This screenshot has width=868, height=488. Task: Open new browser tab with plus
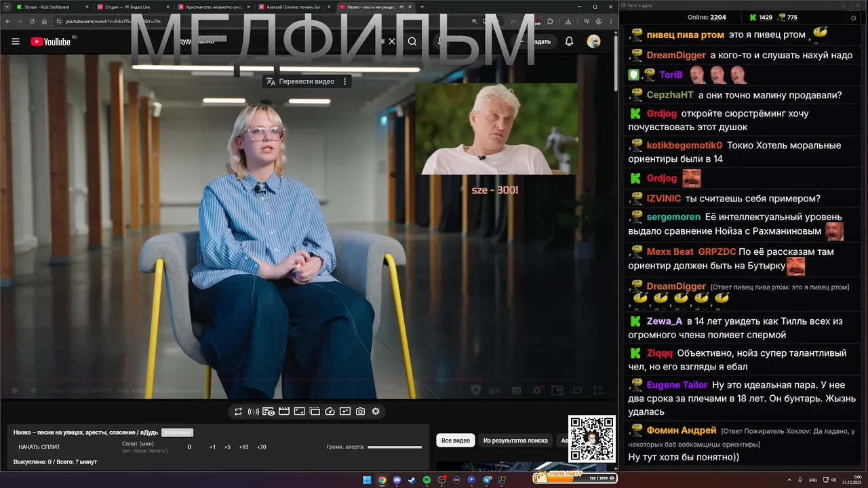pos(422,7)
